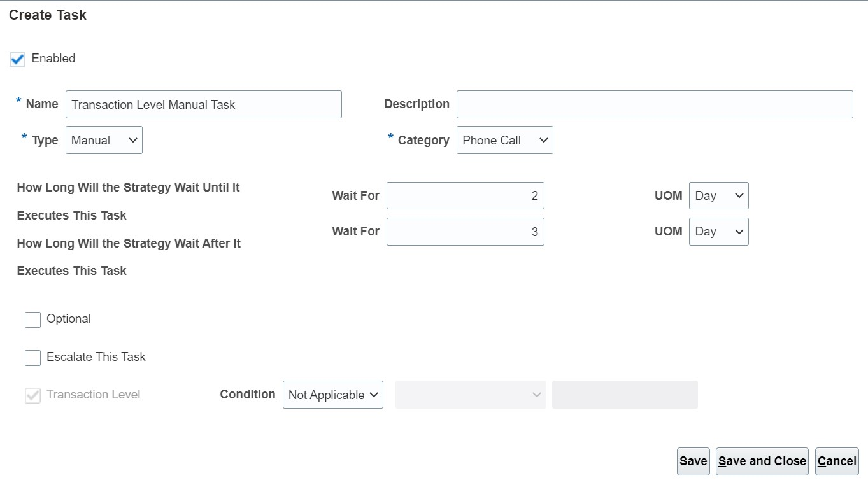Viewport: 868px width, 485px height.
Task: Uncheck the Enabled checkbox
Action: 18,59
